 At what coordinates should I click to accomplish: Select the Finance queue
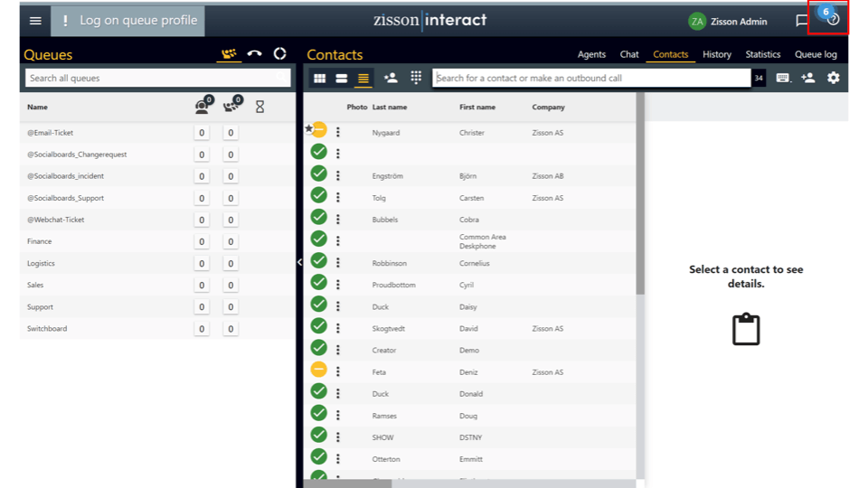coord(157,241)
